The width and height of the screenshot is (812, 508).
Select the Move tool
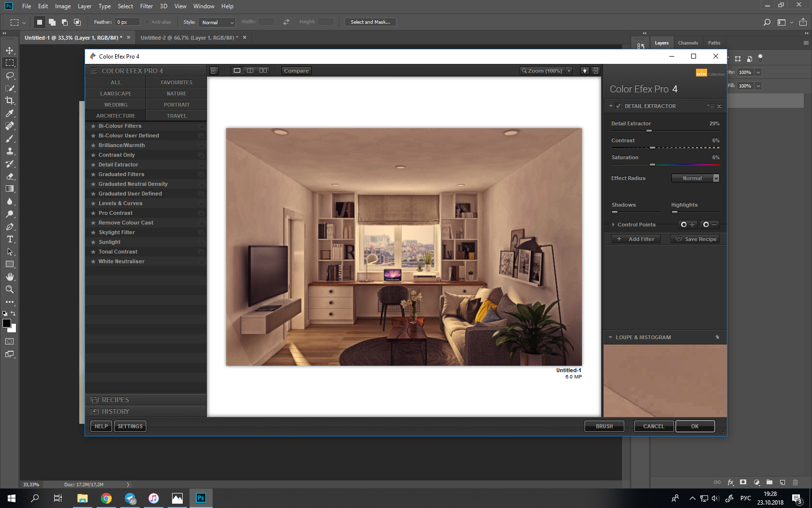[x=10, y=50]
